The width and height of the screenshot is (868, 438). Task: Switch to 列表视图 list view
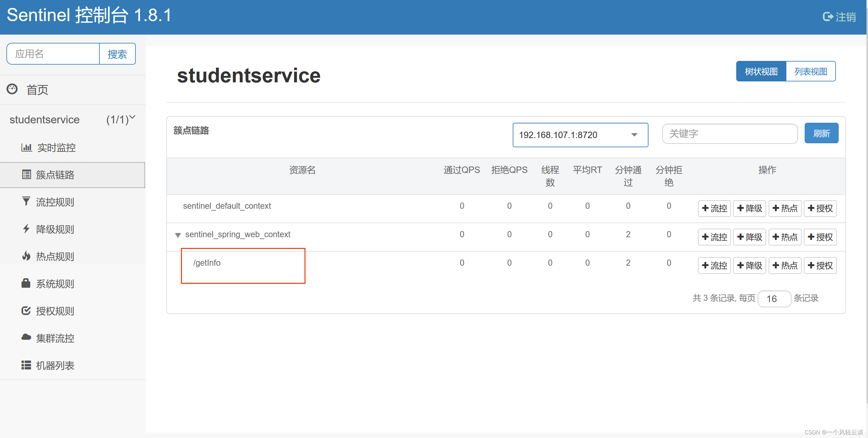[x=811, y=71]
